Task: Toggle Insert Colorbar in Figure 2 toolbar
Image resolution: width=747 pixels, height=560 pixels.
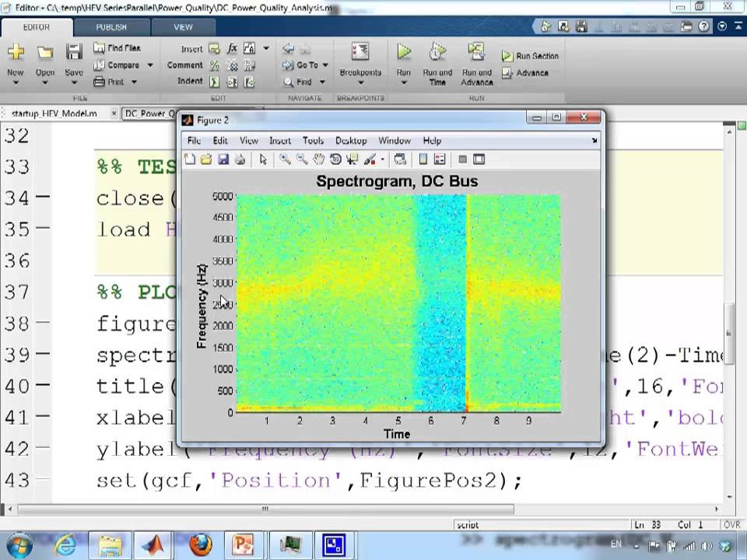Action: [423, 159]
